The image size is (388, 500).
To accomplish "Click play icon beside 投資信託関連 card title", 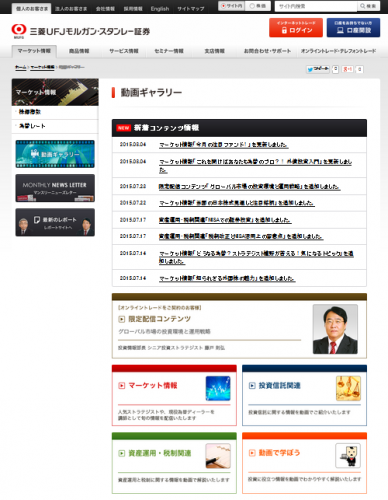I will point(252,386).
